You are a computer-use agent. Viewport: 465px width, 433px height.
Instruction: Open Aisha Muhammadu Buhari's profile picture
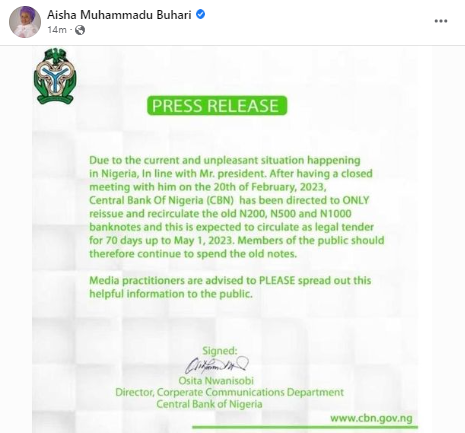(x=25, y=21)
